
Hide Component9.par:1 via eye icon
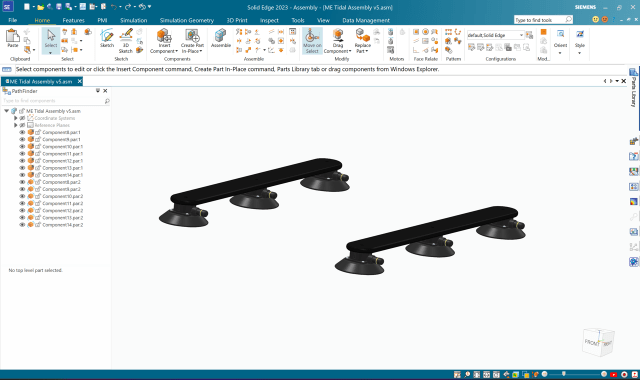(x=22, y=139)
